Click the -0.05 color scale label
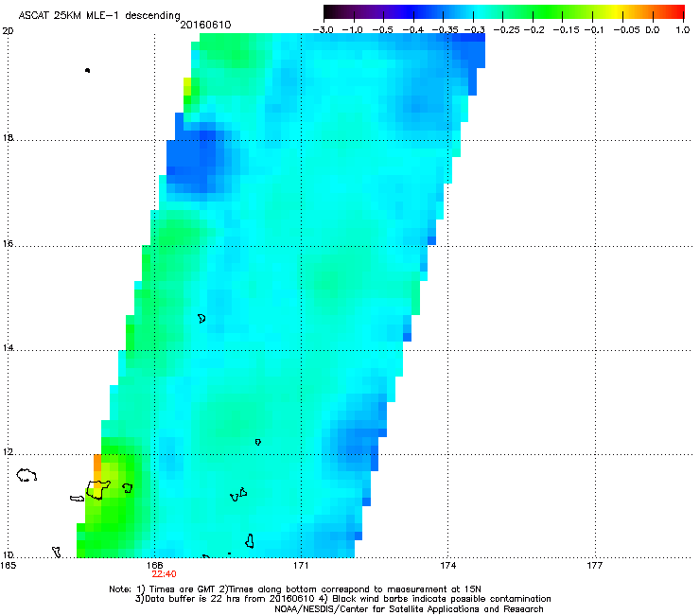 [x=627, y=30]
